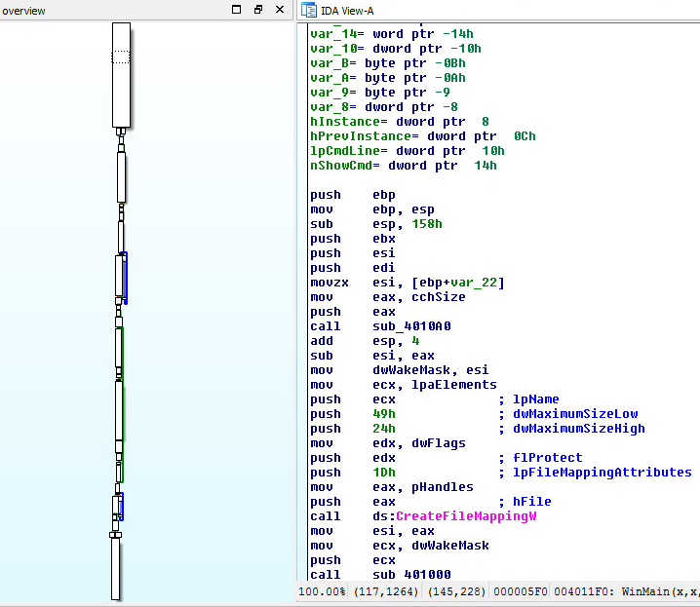Highlight var_22 in the movzx instruction

point(477,283)
